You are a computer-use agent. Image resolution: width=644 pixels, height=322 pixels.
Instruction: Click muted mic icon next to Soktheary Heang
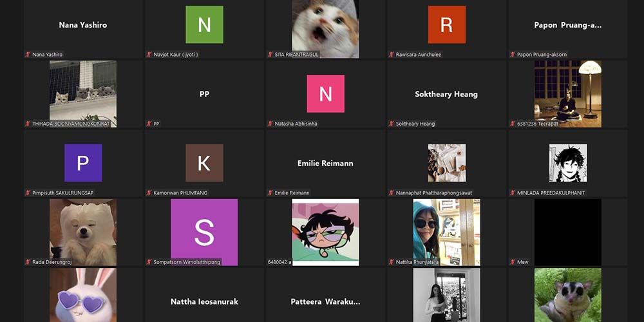pos(391,124)
